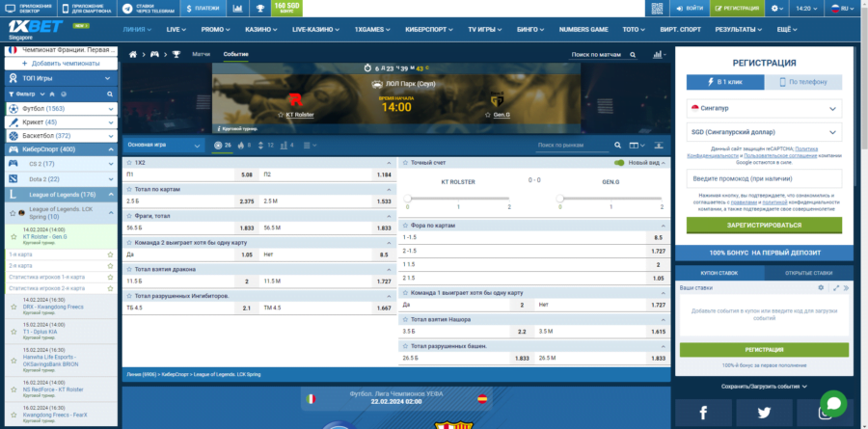Open the green live chat bubble
The width and height of the screenshot is (868, 429).
[832, 403]
